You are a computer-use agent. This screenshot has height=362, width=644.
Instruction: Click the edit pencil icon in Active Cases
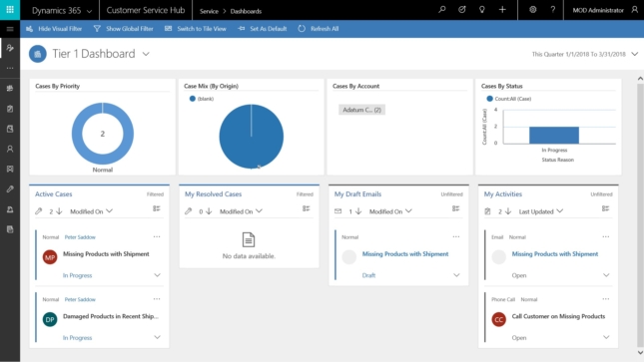pyautogui.click(x=39, y=211)
